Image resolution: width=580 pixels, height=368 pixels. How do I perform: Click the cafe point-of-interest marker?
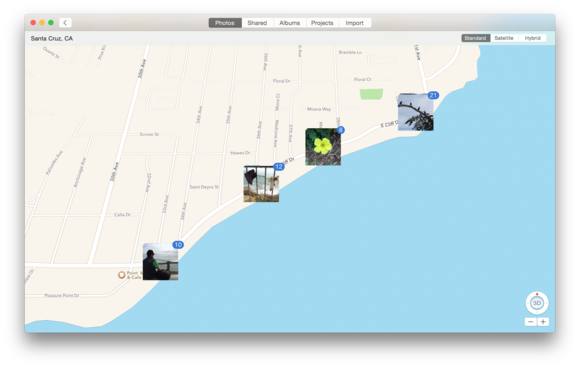121,275
